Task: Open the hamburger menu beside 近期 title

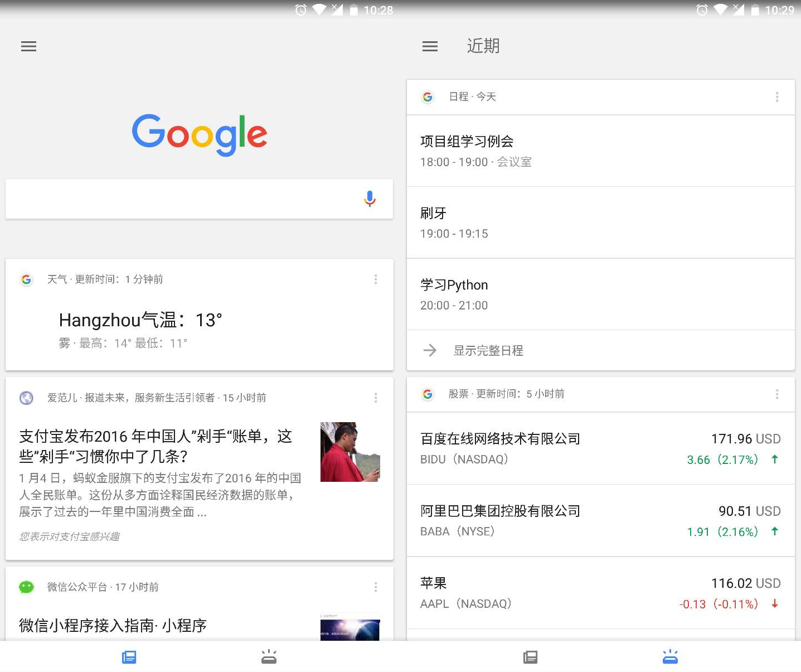Action: pos(430,46)
